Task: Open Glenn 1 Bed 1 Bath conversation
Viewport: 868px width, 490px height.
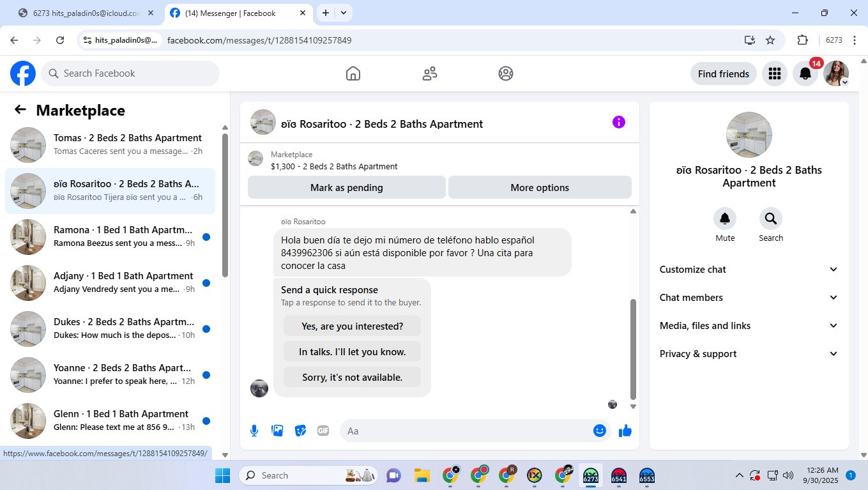Action: coord(110,421)
